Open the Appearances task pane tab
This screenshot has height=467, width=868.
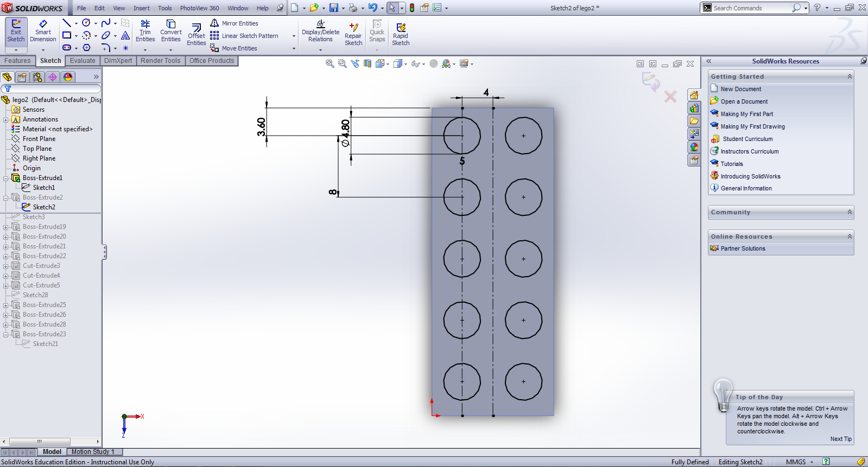694,147
